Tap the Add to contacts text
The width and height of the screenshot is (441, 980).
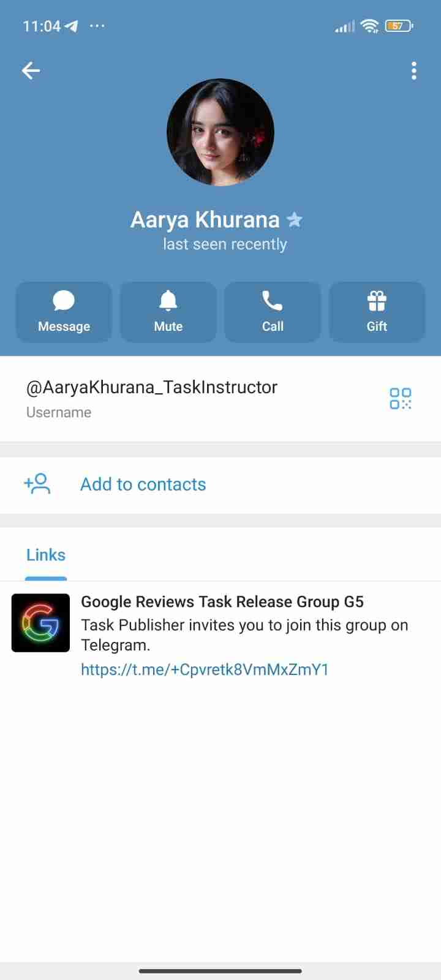point(143,484)
